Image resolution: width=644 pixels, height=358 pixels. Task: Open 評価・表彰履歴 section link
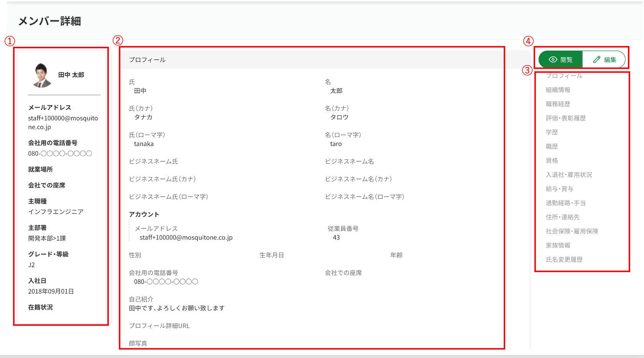[565, 118]
